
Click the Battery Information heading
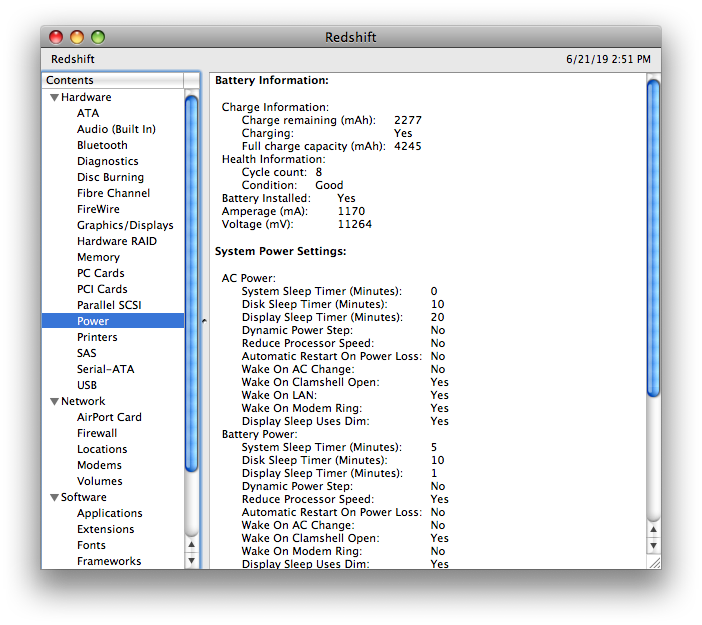point(272,80)
